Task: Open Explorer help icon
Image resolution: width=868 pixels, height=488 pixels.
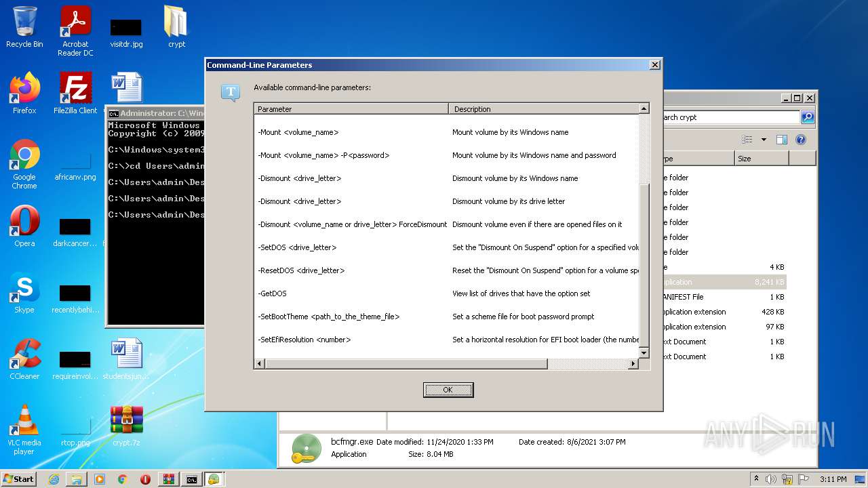Action: (800, 140)
